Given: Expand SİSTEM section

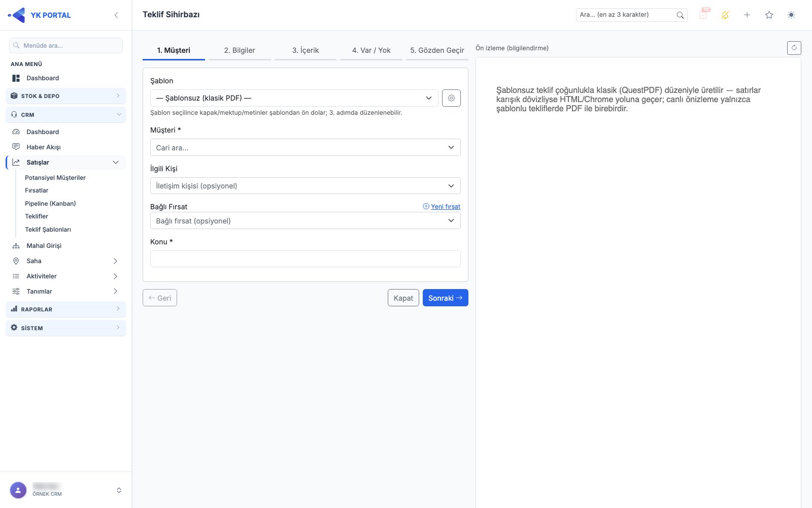Looking at the screenshot, I should click(x=66, y=328).
